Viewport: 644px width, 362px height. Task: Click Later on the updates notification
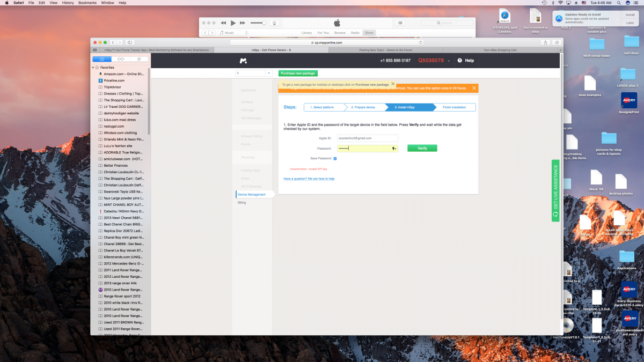pyautogui.click(x=630, y=23)
